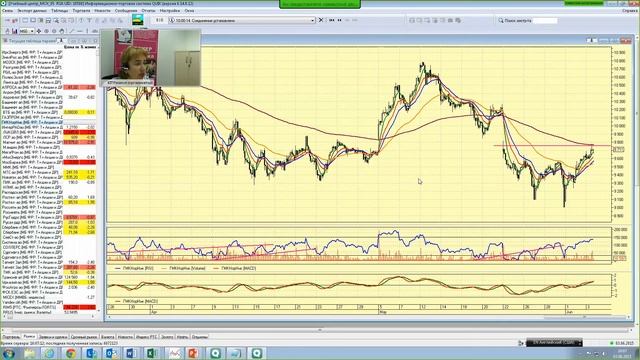This screenshot has height=360, width=640.
Task: Expand the connection status dropdown
Action: [313, 20]
